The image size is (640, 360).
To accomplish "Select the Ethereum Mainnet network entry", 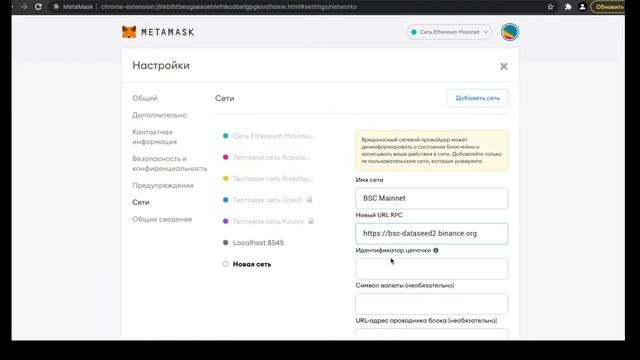I will click(x=269, y=136).
